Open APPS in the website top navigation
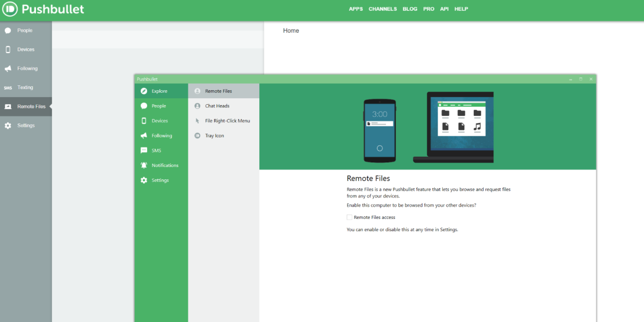Image resolution: width=644 pixels, height=322 pixels. point(356,9)
